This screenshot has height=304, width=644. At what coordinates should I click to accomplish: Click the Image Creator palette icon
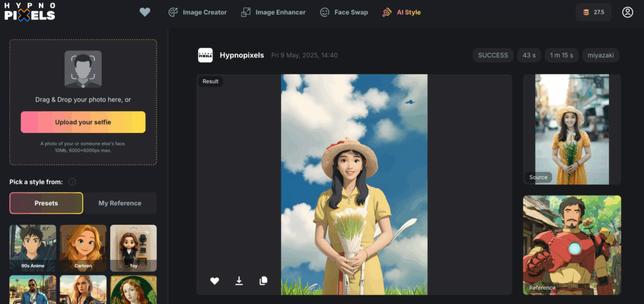pos(174,13)
